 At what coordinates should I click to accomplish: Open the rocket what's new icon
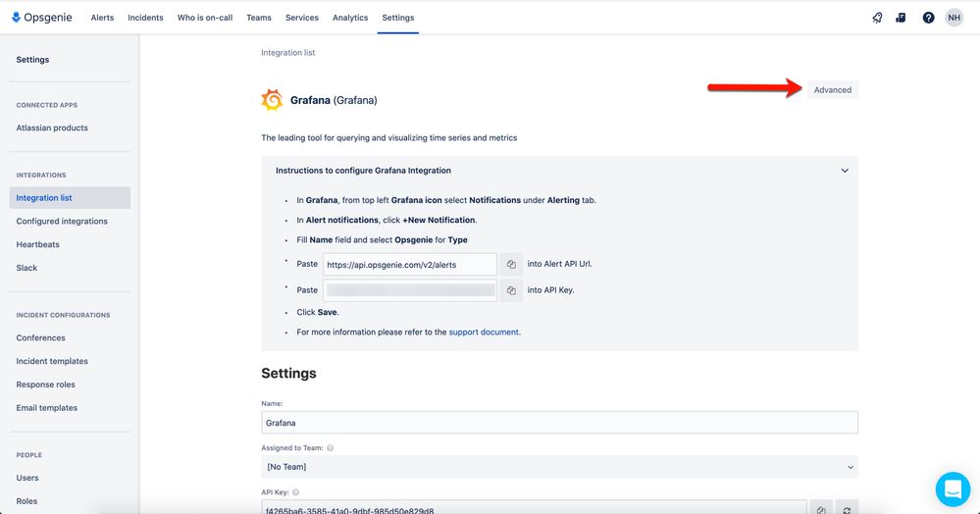[878, 18]
